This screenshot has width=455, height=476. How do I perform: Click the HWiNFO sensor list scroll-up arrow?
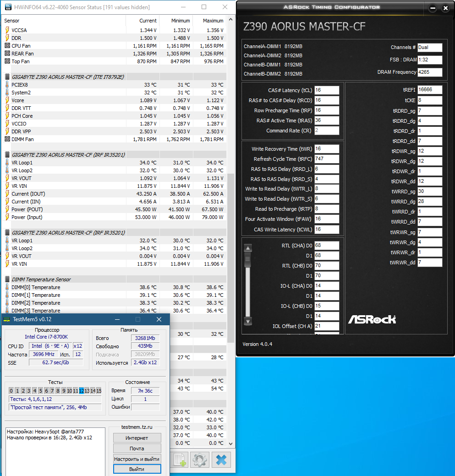(230, 19)
